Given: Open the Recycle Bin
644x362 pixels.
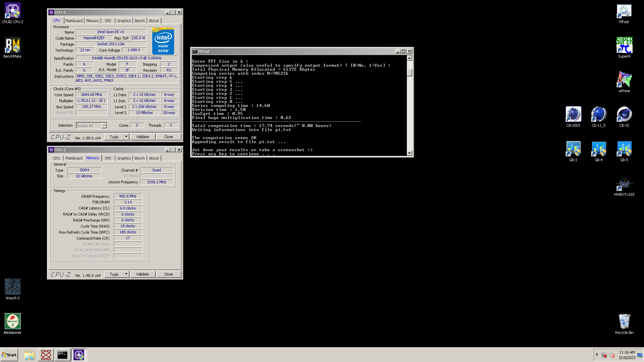Looking at the screenshot, I should 624,324.
